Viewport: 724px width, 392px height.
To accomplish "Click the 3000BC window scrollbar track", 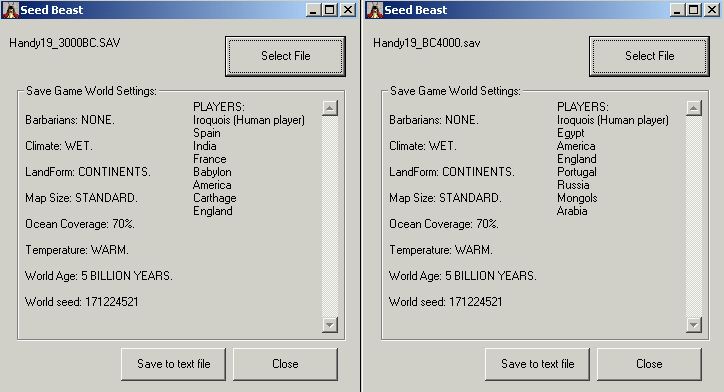I will coord(330,216).
